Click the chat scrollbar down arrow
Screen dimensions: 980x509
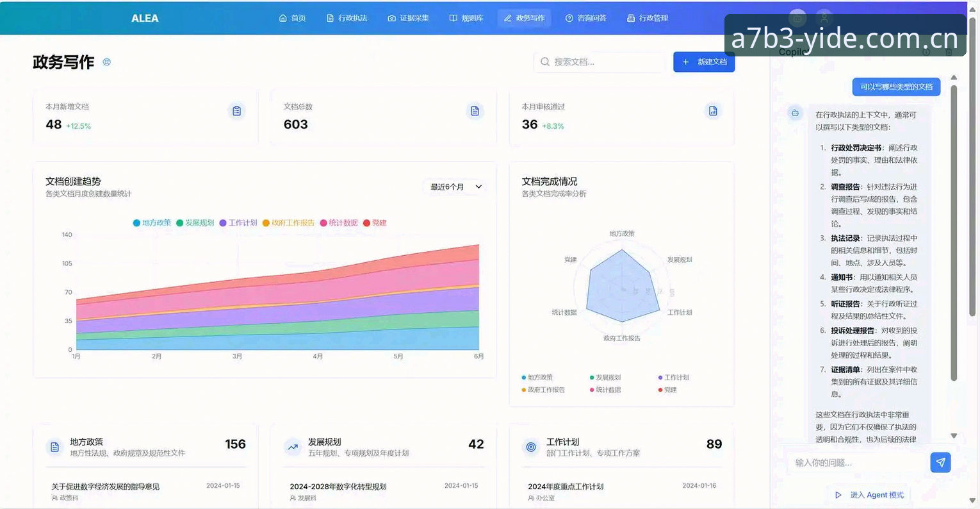(x=954, y=435)
